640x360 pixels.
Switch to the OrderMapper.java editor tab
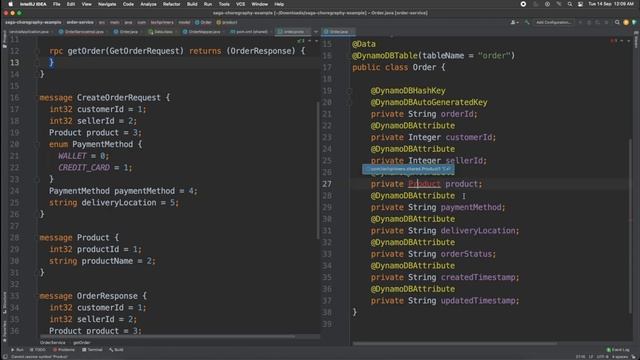click(x=202, y=31)
